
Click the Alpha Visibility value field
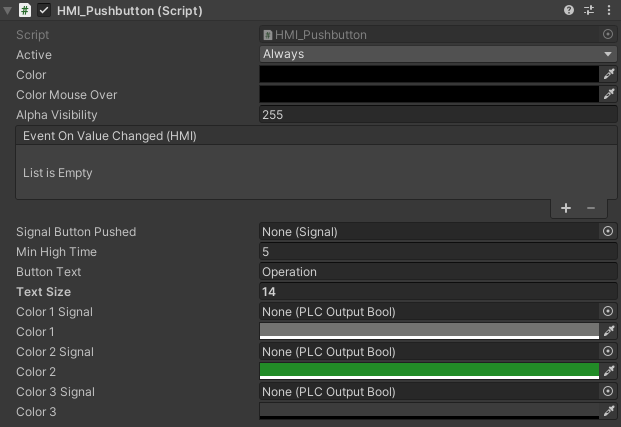click(438, 115)
